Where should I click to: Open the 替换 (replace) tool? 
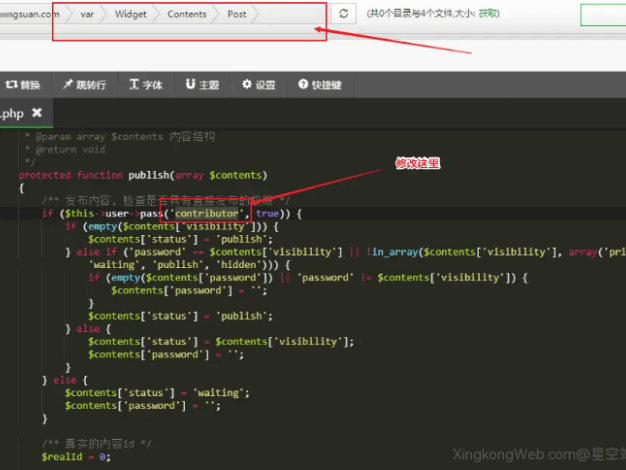(x=22, y=85)
